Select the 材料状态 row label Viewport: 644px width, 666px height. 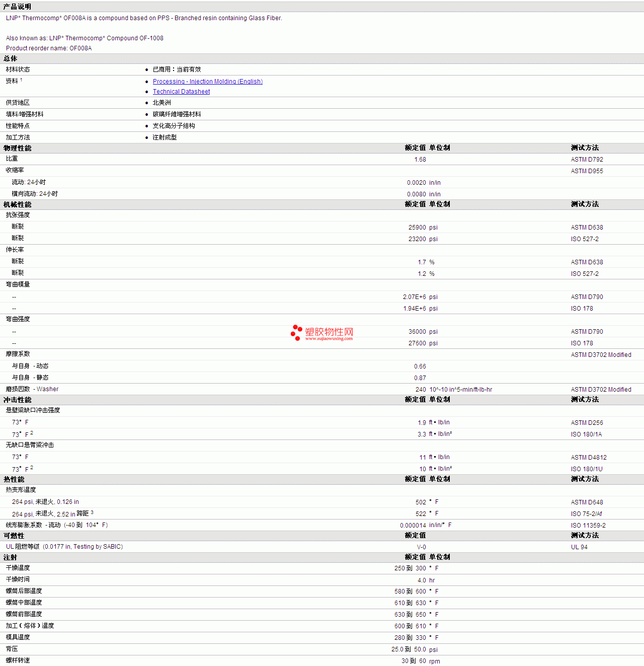click(18, 69)
